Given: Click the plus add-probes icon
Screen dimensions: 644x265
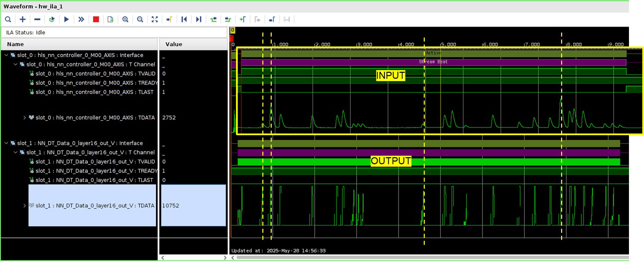Looking at the screenshot, I should point(23,19).
